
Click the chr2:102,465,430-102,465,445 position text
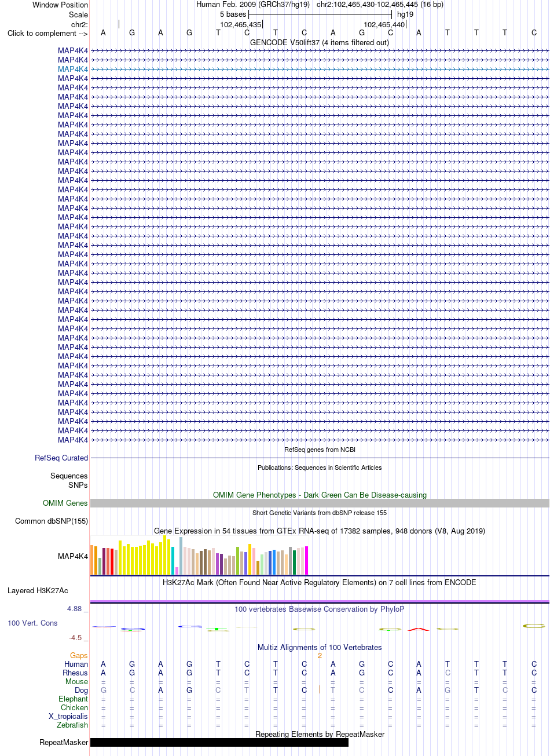380,5
